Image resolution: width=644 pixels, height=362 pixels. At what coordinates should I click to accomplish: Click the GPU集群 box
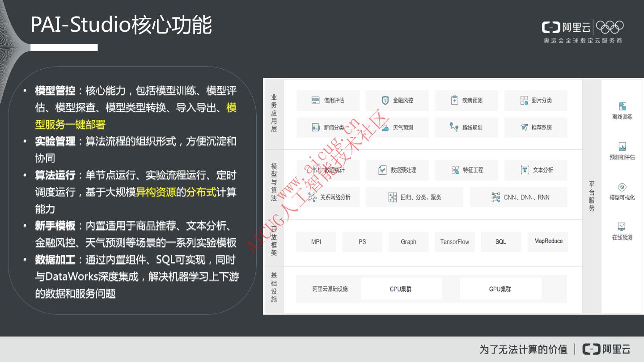point(500,289)
